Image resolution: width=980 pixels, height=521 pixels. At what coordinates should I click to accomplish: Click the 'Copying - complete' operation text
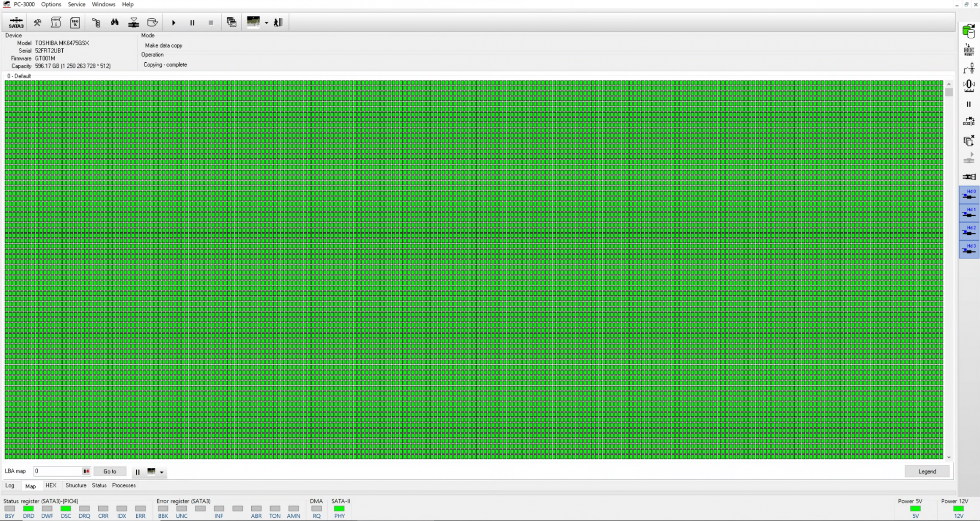pyautogui.click(x=165, y=65)
